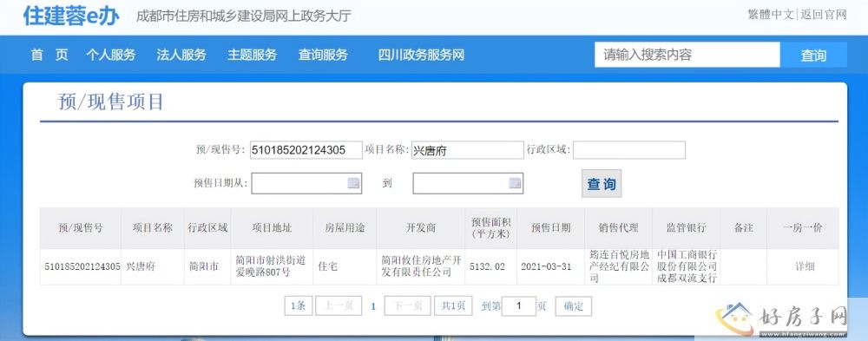Open 个人服务 menu

[111, 55]
